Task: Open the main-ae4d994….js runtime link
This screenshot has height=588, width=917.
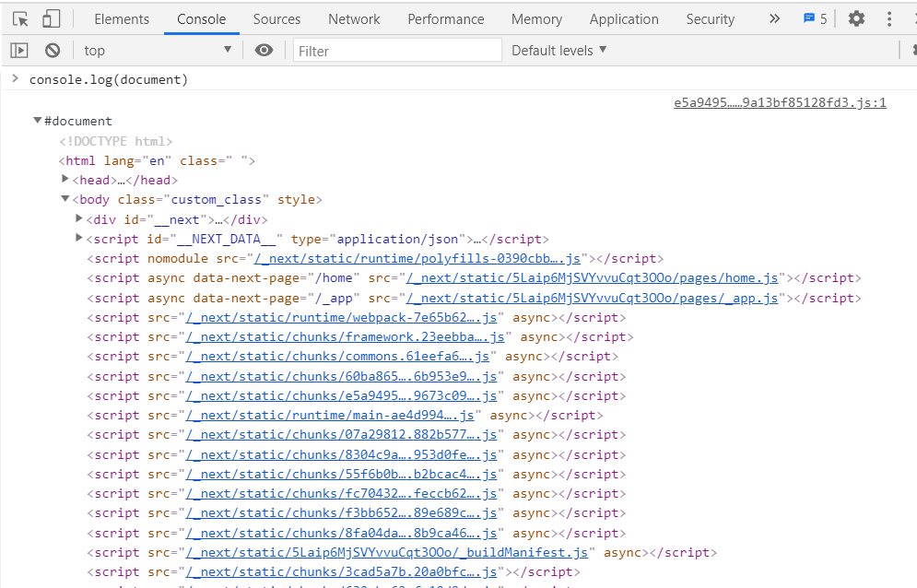Action: click(x=330, y=416)
